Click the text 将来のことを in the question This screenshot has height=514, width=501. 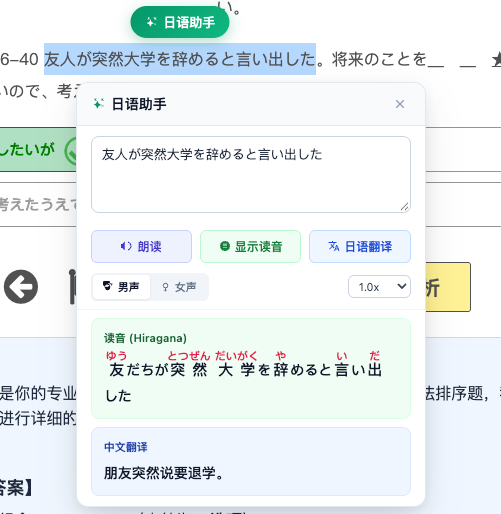pyautogui.click(x=380, y=60)
